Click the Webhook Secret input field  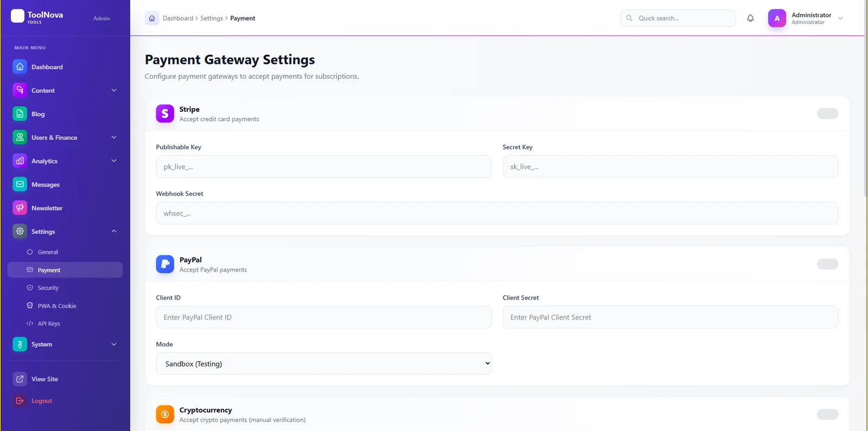497,213
